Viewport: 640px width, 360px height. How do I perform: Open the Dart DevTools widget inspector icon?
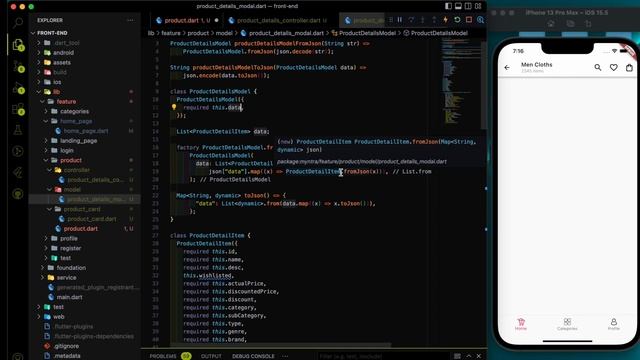coord(480,20)
